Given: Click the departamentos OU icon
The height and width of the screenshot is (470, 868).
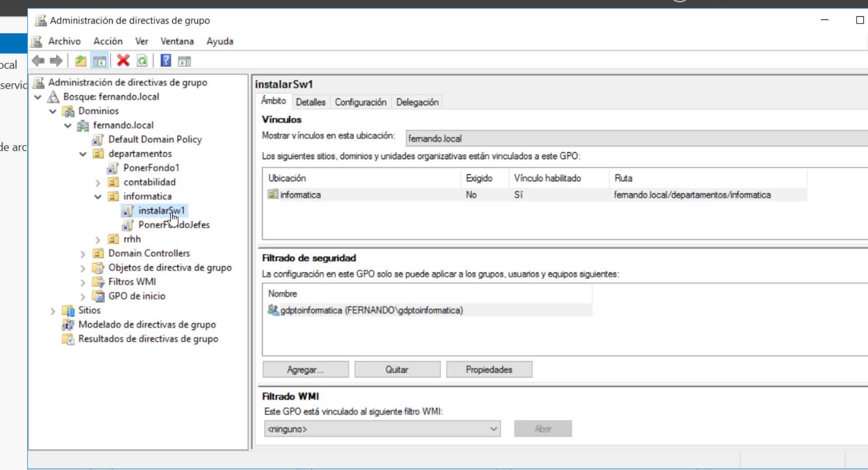Looking at the screenshot, I should click(98, 154).
